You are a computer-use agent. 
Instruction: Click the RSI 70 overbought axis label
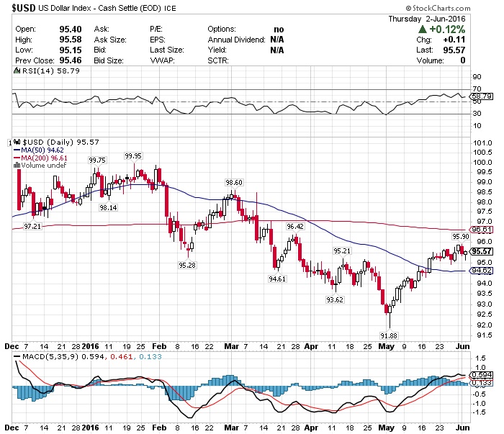[x=477, y=89]
